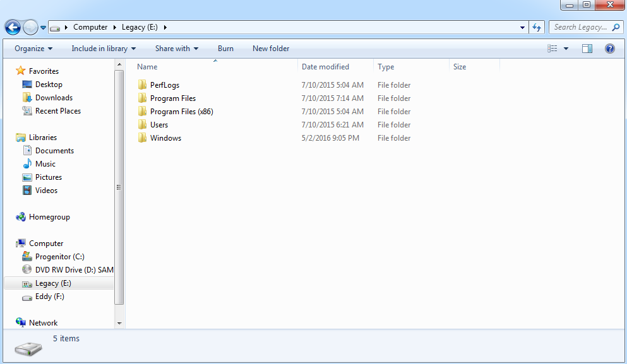627x364 pixels.
Task: Click the Windows folder name text
Action: point(165,138)
